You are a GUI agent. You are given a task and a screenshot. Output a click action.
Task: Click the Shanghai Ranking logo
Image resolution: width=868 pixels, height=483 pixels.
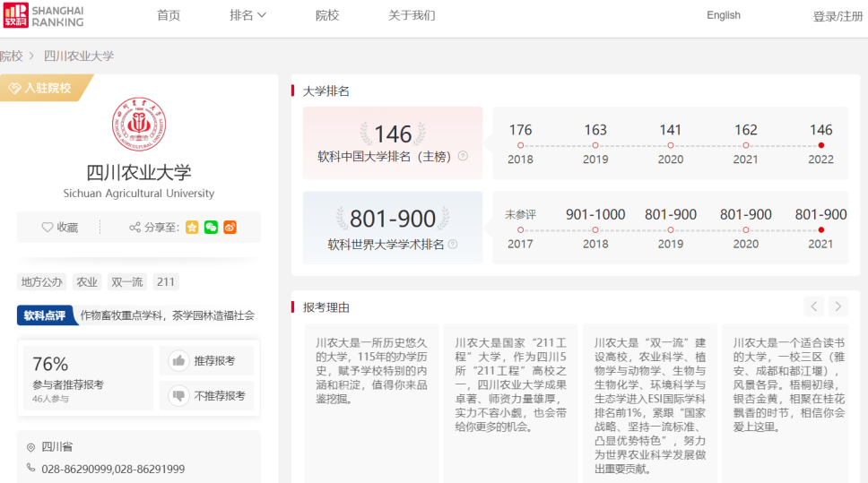click(x=43, y=15)
